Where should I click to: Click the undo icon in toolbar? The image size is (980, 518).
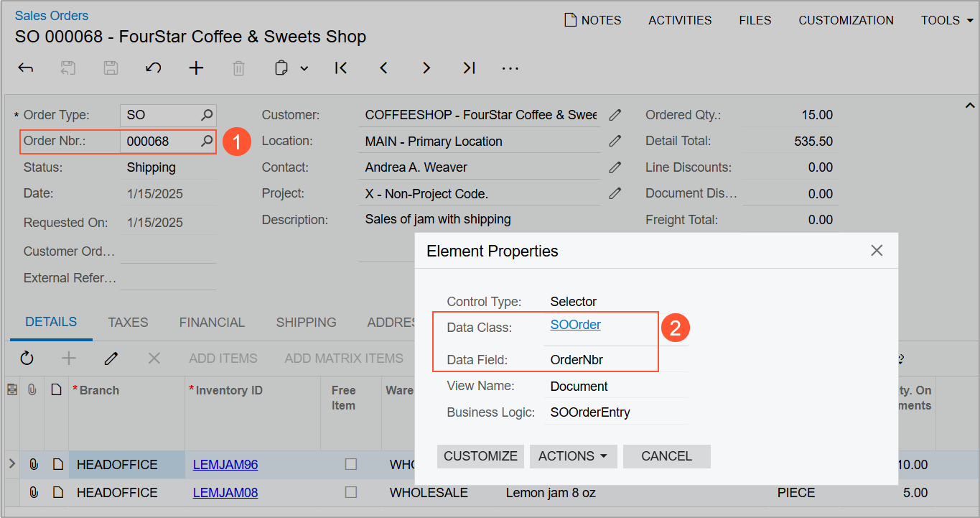(153, 68)
